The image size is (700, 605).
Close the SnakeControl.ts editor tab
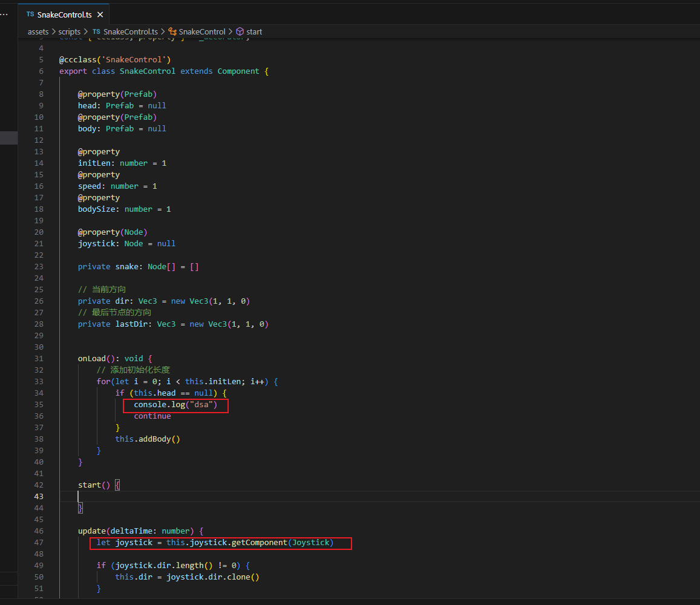click(99, 15)
